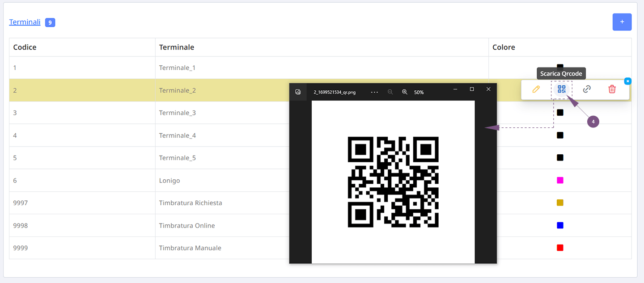This screenshot has height=283, width=644.
Task: Close the row actions popup with blue x
Action: (628, 81)
